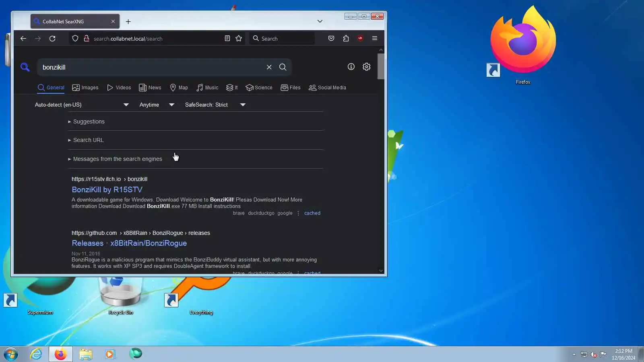Viewport: 644px width, 362px height.
Task: Open Windows Explorer from the taskbar
Action: tap(85, 354)
